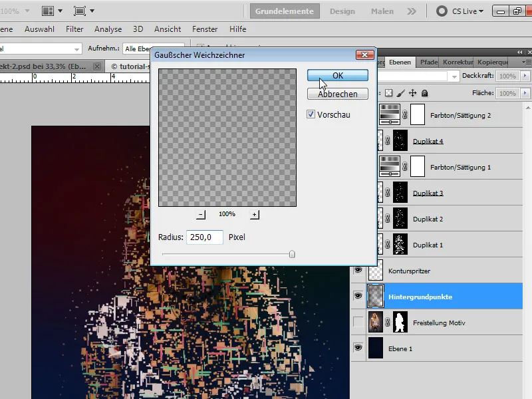Switch to the Design workspace
The height and width of the screenshot is (399, 532).
coord(342,11)
